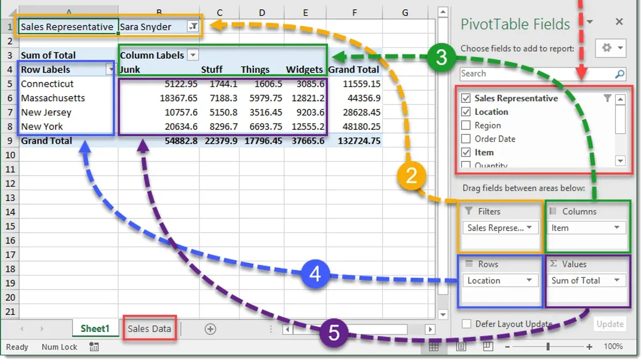Image resolution: width=644 pixels, height=362 pixels.
Task: Click the Update button
Action: pyautogui.click(x=610, y=324)
